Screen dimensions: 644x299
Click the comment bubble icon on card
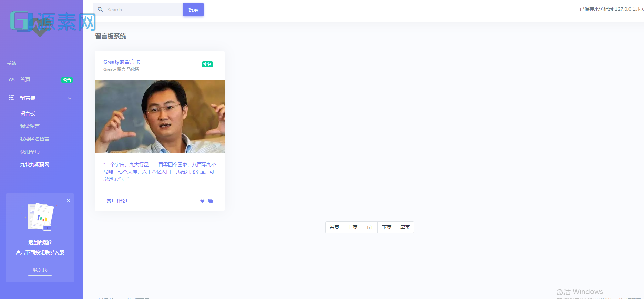point(211,201)
